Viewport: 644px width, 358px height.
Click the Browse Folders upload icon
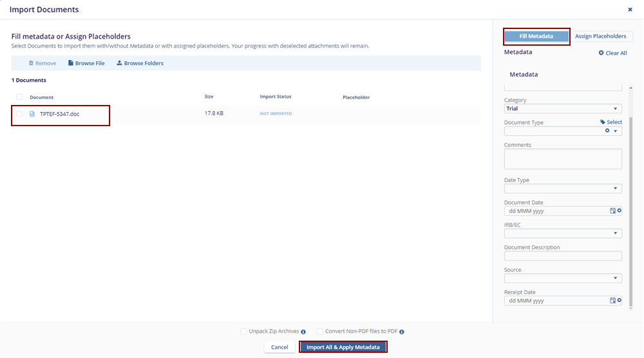119,63
